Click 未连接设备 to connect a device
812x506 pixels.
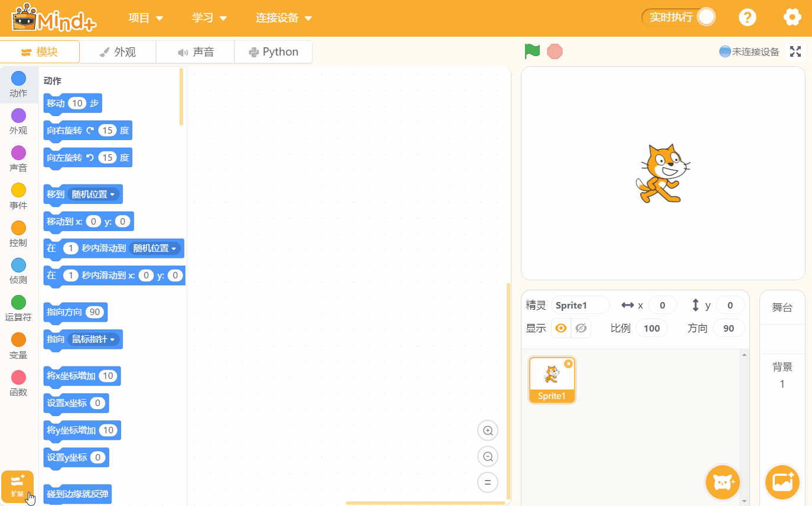tap(749, 51)
